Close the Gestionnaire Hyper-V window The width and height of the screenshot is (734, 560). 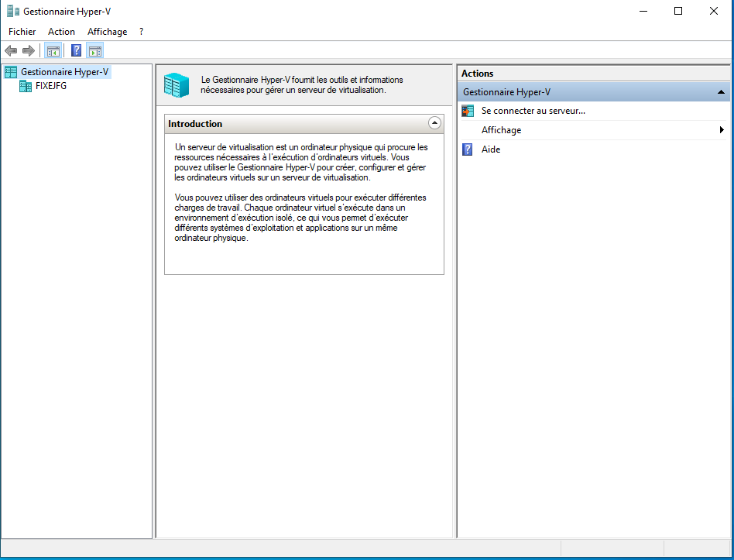(713, 12)
